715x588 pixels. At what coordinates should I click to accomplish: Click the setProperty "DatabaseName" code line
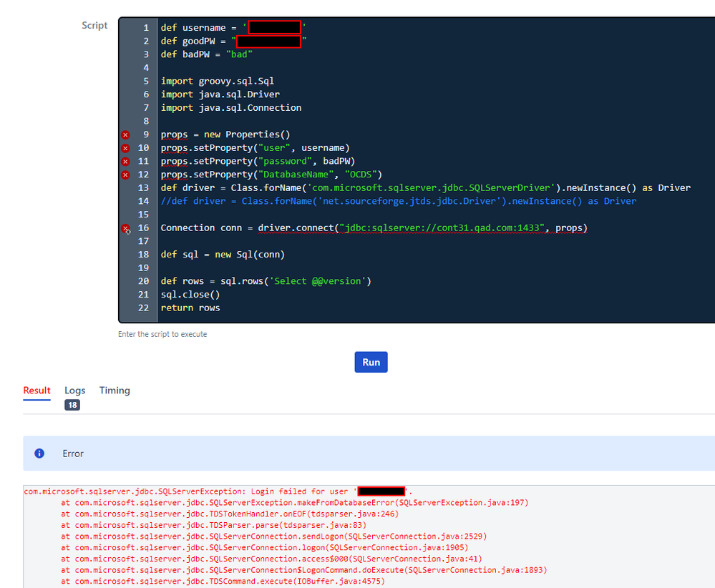pos(271,174)
